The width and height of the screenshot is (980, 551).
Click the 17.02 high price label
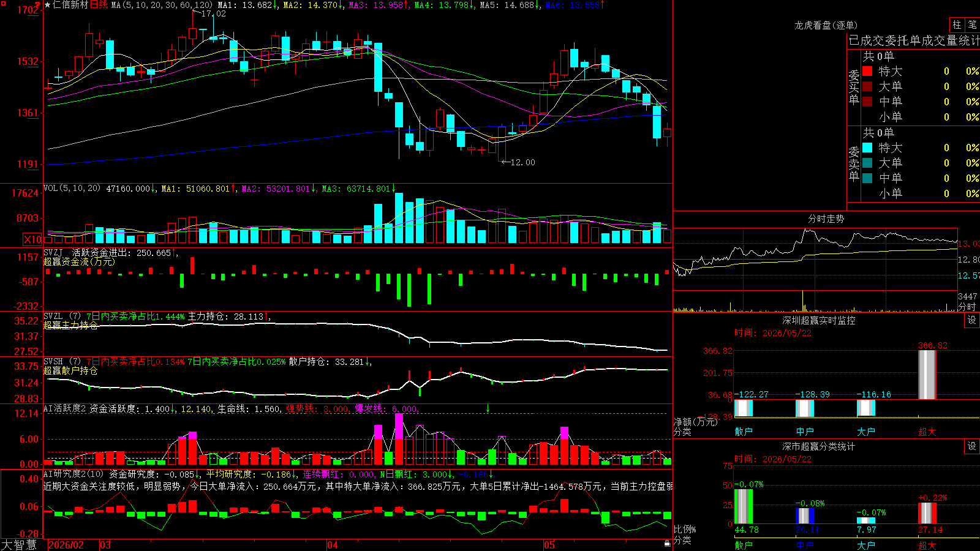pos(214,13)
